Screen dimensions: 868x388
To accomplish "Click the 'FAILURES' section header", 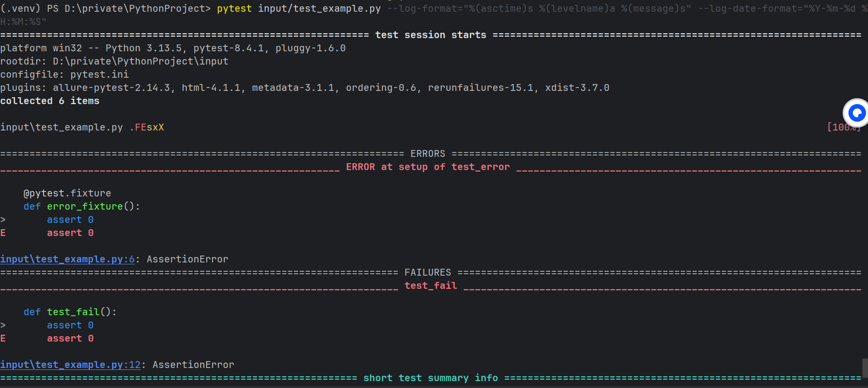I will coord(428,272).
